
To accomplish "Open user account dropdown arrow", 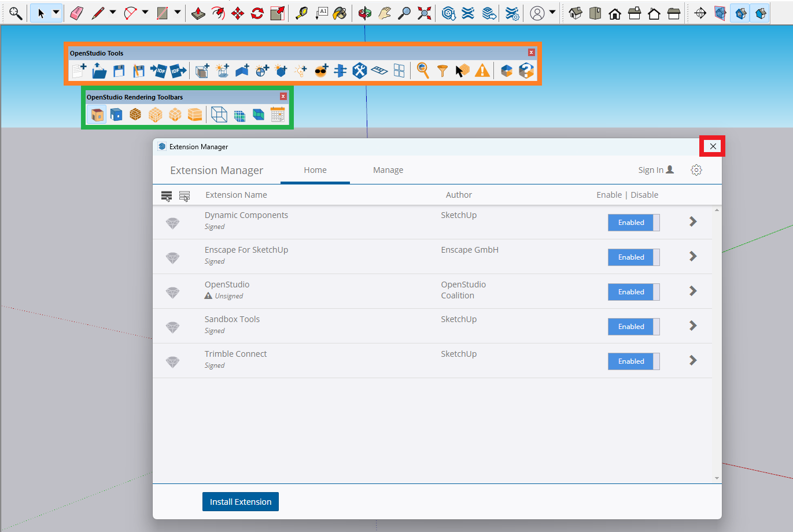I will [x=552, y=13].
